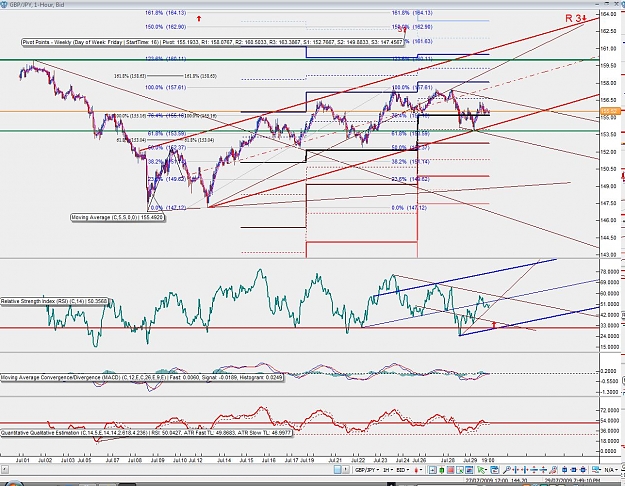
Task: Click the Jul 28 date axis label
Action: click(x=447, y=460)
